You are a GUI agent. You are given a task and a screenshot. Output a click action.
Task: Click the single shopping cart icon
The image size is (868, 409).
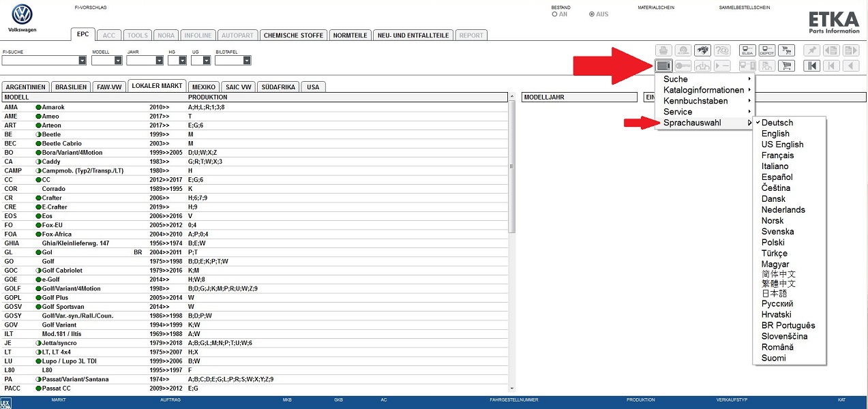786,65
